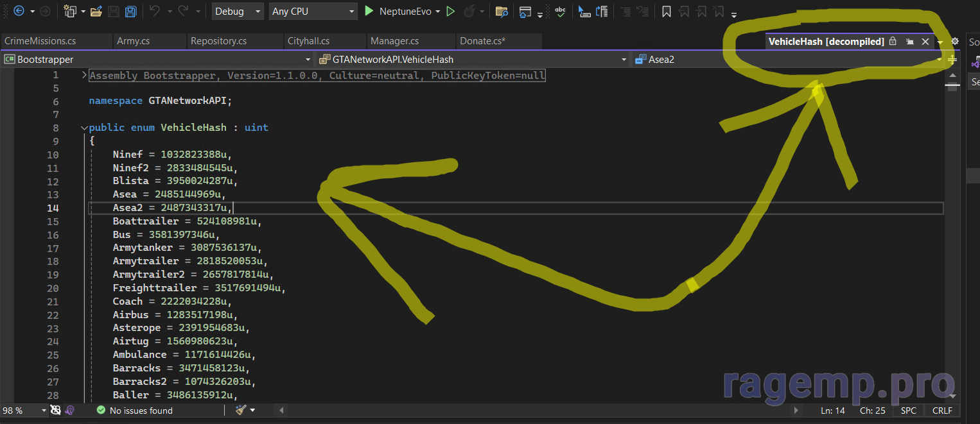Collapse the VehicleHash enum block

point(84,128)
